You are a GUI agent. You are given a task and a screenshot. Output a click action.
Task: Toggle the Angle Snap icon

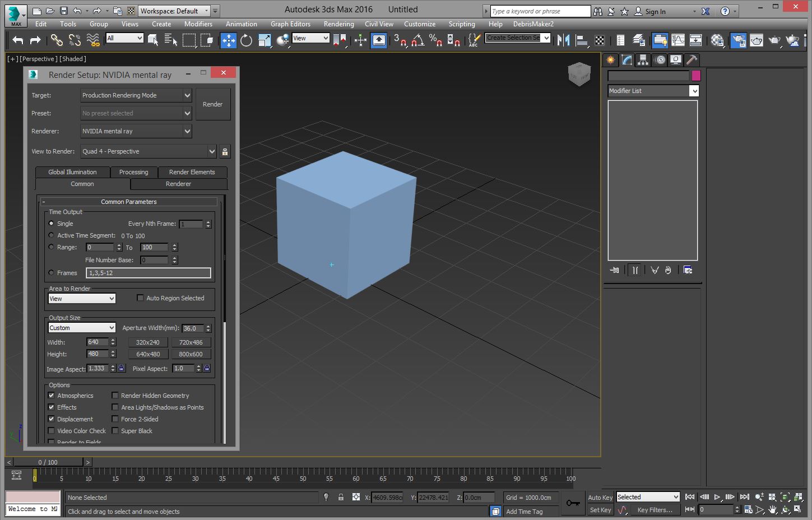coord(417,40)
